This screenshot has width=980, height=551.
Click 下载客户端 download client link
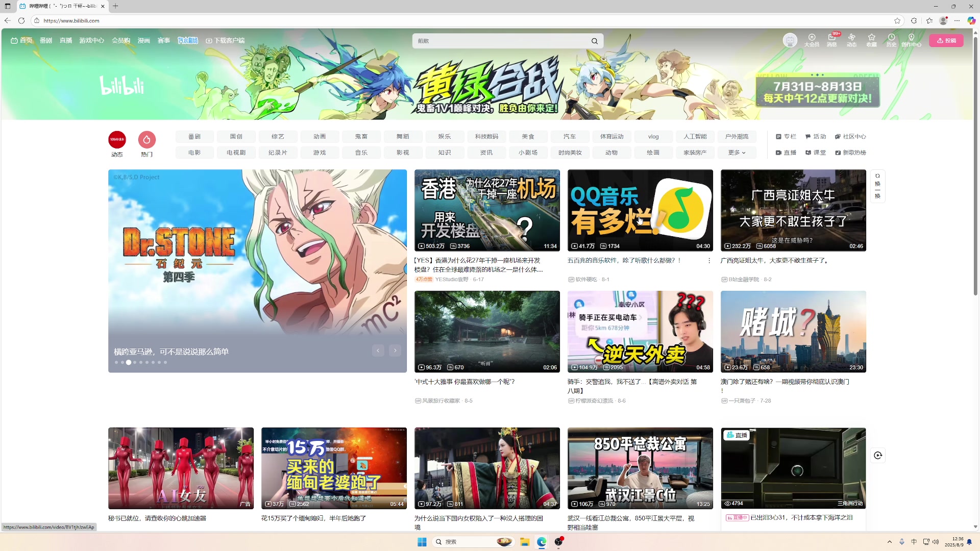(x=225, y=40)
